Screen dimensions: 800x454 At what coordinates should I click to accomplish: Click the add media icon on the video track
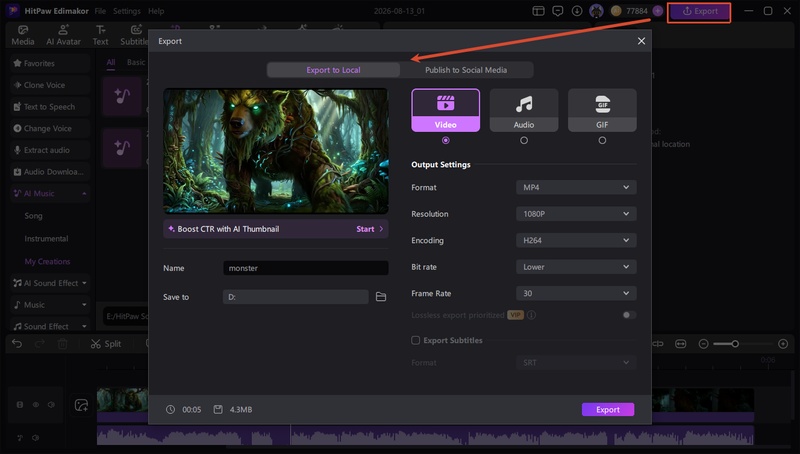(x=81, y=405)
